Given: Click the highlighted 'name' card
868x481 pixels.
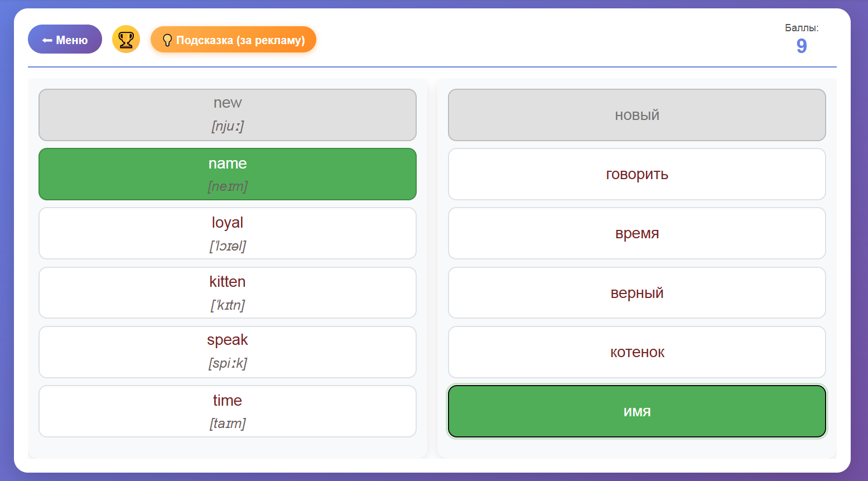Looking at the screenshot, I should (227, 174).
